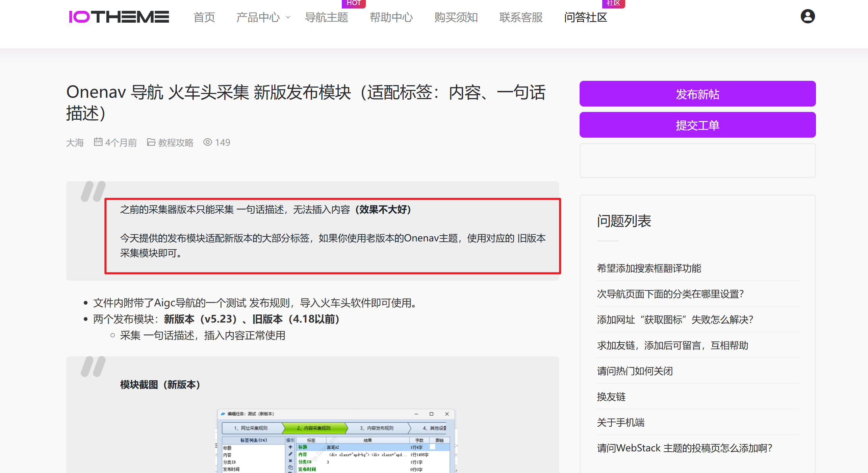The image size is (868, 473).
Task: Open question 求加友链,添加后可留言,互相帮助
Action: [x=672, y=345]
